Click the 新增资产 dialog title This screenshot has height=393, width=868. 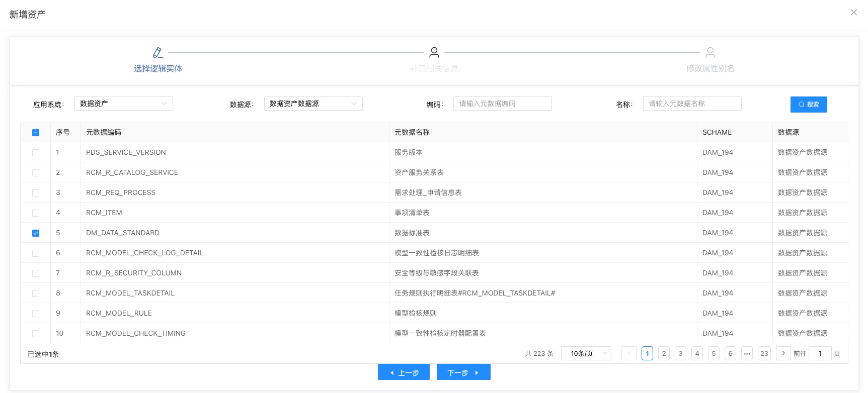pyautogui.click(x=27, y=14)
